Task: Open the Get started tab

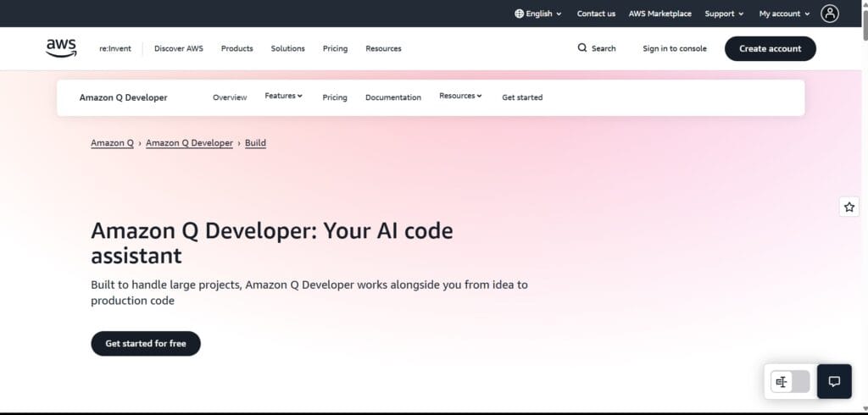Action: [x=522, y=97]
